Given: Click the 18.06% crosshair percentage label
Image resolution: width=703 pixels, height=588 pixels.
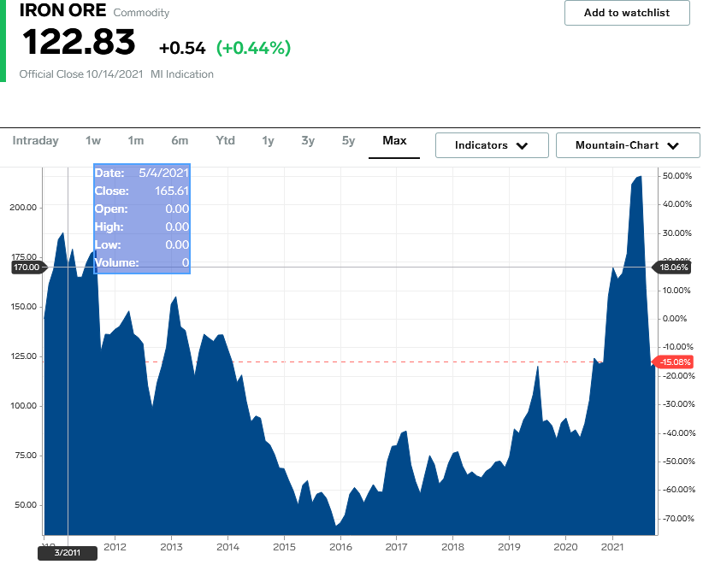Looking at the screenshot, I should coord(674,268).
